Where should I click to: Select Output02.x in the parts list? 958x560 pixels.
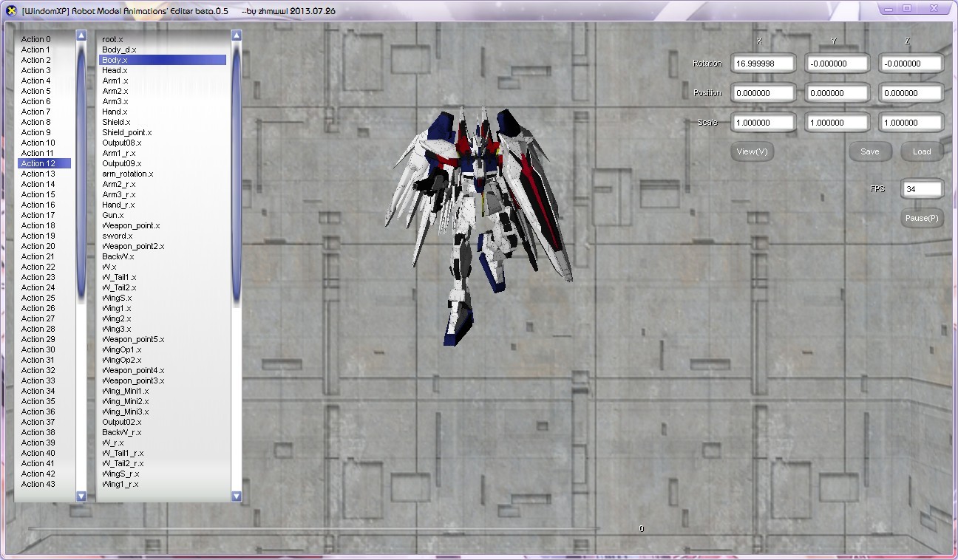coord(163,422)
